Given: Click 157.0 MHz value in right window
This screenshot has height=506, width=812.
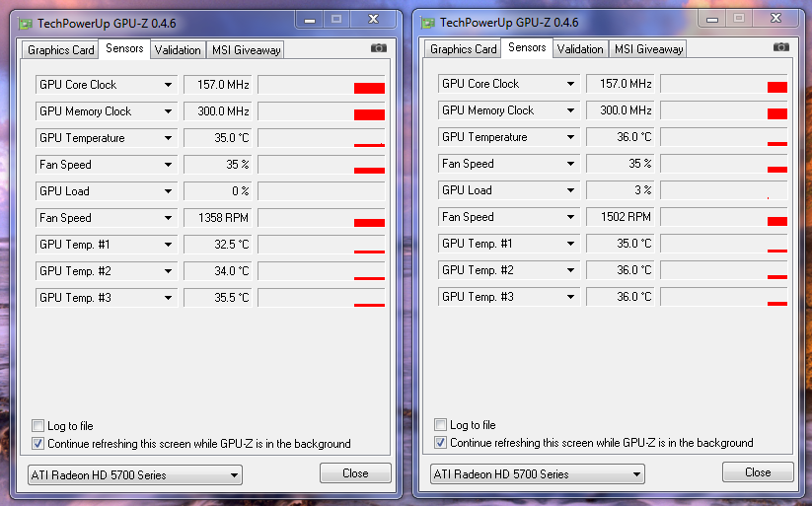Looking at the screenshot, I should tap(621, 84).
